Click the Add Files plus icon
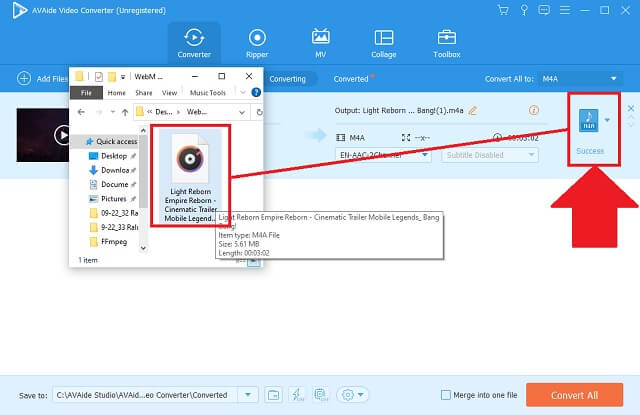Screen dimensions: 640x415 point(24,78)
